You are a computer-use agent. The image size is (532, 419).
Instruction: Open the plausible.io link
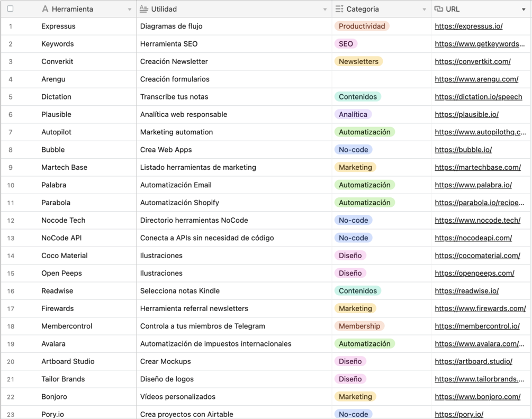tap(466, 115)
